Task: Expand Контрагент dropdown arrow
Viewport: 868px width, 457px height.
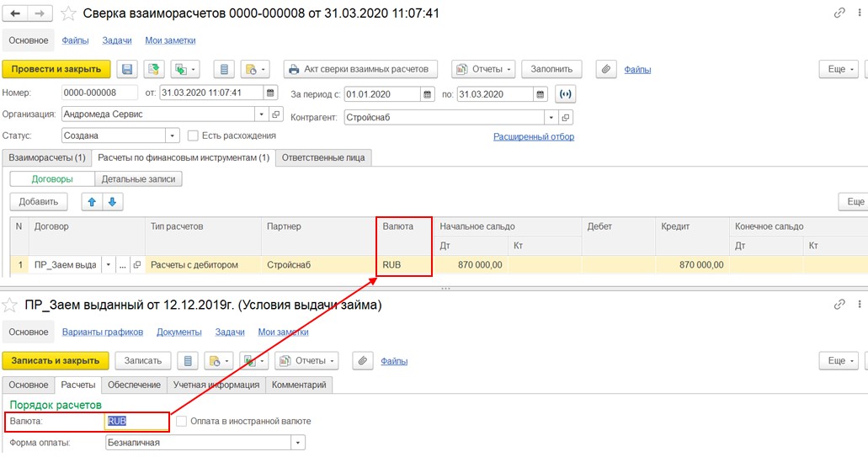Action: click(x=551, y=118)
